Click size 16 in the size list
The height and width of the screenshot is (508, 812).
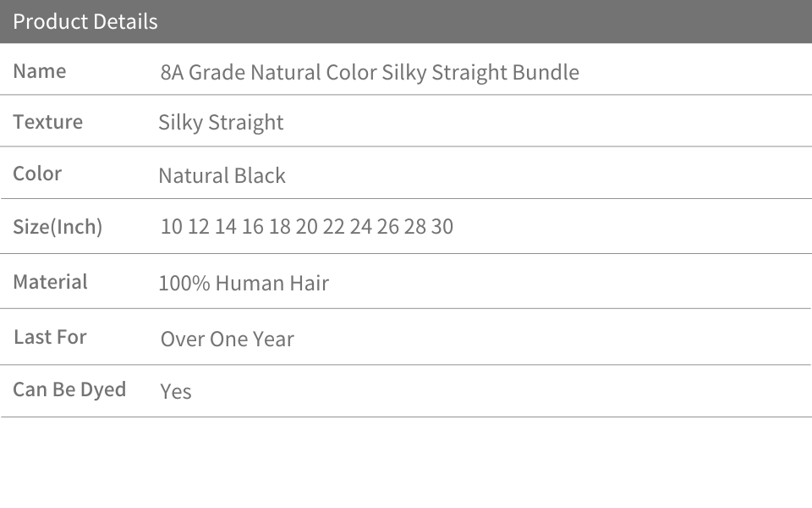[x=253, y=227]
